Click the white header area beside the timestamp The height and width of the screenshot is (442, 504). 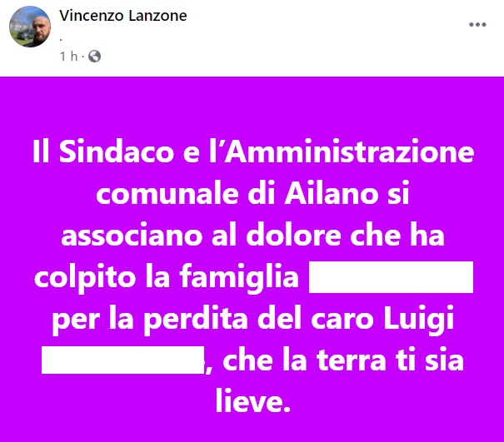pyautogui.click(x=283, y=57)
